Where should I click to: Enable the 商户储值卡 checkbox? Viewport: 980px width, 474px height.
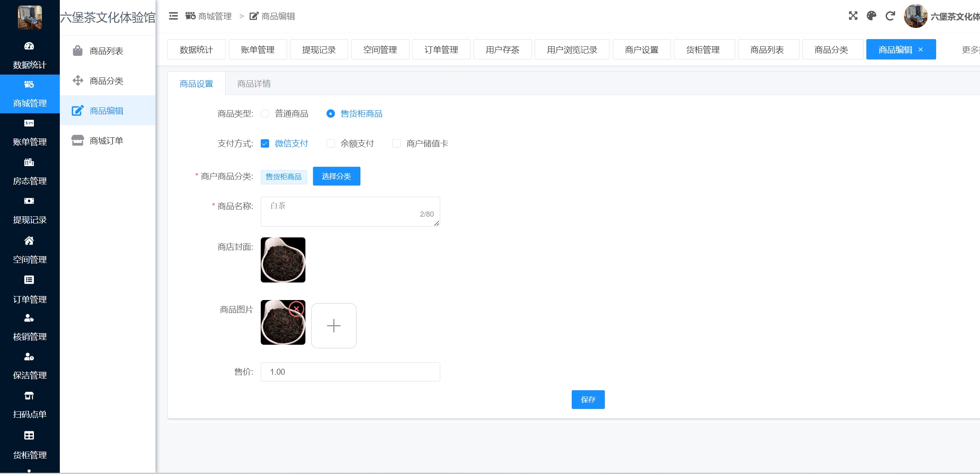tap(396, 144)
